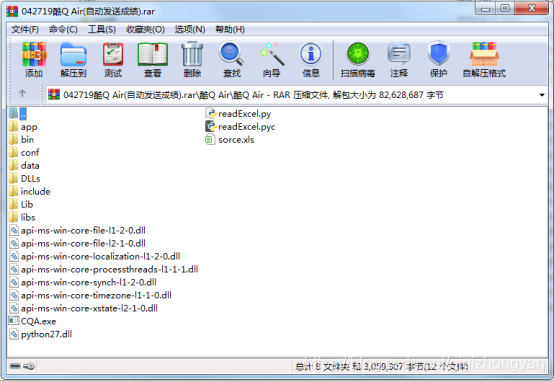The image size is (554, 382).
Task: Select the readExcel.pyc file
Action: [x=240, y=127]
